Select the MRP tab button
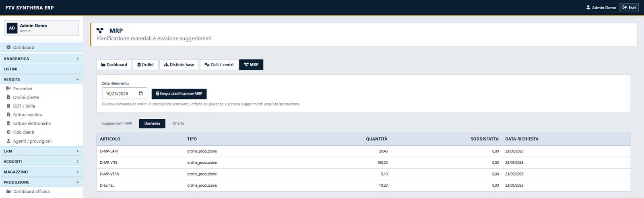The image size is (644, 198). tap(251, 65)
